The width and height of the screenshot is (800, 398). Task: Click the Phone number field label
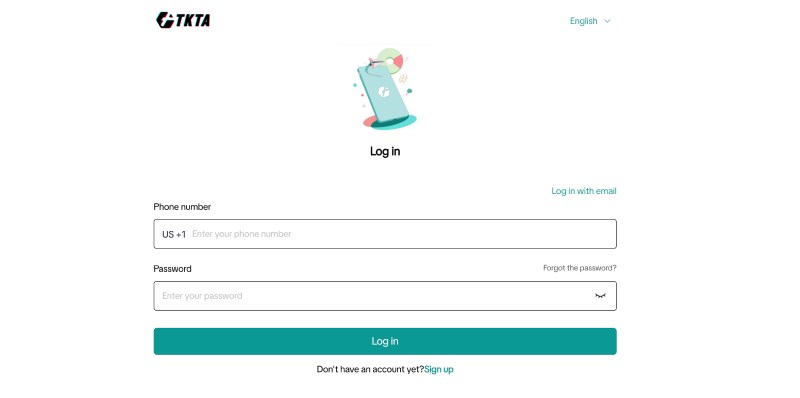182,207
